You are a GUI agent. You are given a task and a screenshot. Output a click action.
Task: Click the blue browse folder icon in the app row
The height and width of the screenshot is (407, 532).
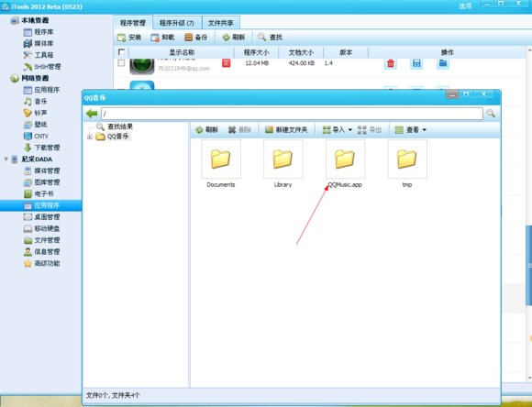coord(443,63)
